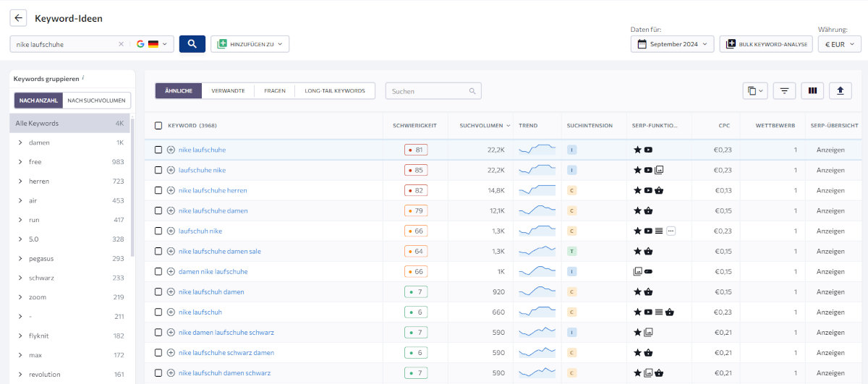Add keyword 'nike laufschuhe' with its plus icon
Image resolution: width=868 pixels, height=384 pixels.
coord(171,150)
